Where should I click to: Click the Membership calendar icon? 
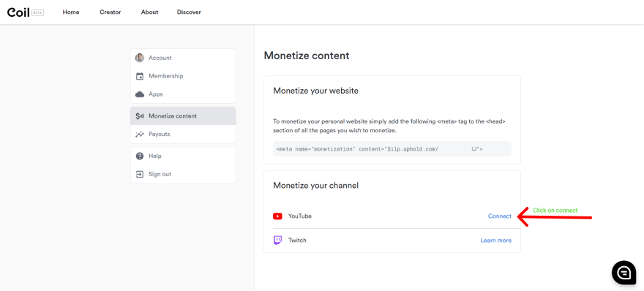pyautogui.click(x=140, y=76)
